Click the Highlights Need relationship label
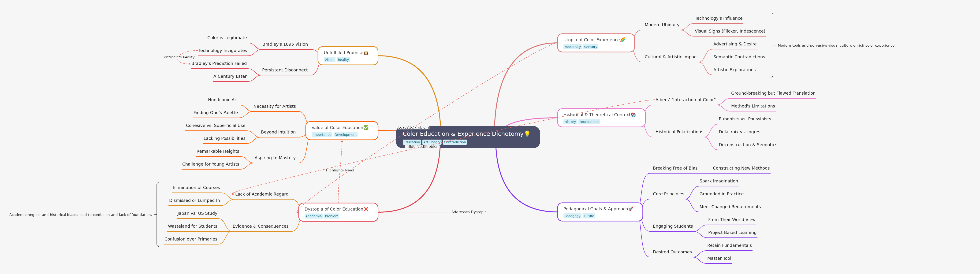The height and width of the screenshot is (274, 980). [x=340, y=170]
